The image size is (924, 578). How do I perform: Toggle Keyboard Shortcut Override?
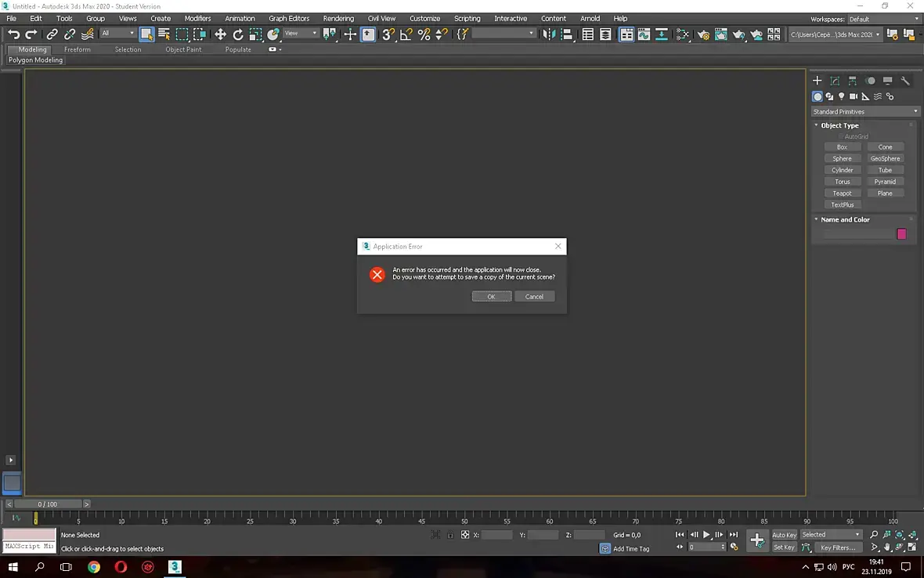tap(368, 34)
